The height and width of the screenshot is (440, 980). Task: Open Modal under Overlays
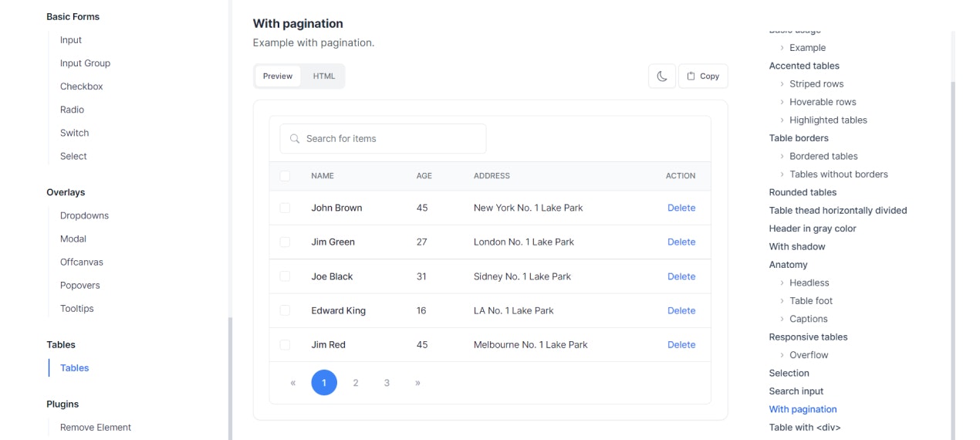(73, 239)
